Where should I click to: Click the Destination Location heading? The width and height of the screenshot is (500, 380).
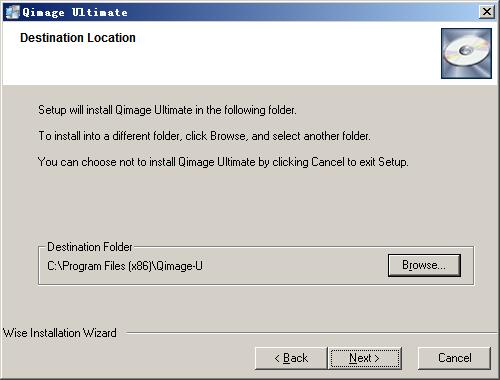coord(78,38)
